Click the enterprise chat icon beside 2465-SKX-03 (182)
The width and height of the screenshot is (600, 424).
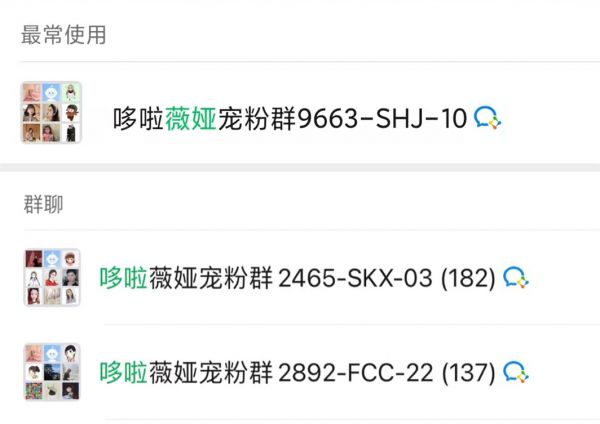pyautogui.click(x=516, y=277)
